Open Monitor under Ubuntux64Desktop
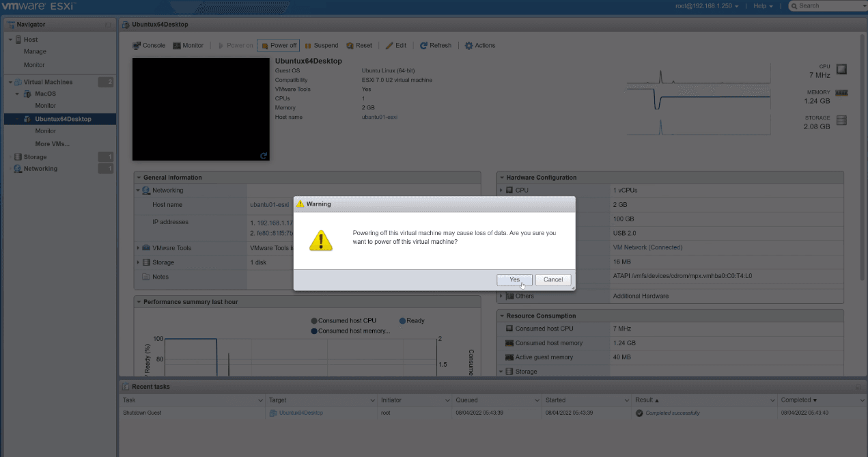The height and width of the screenshot is (457, 868). (45, 131)
